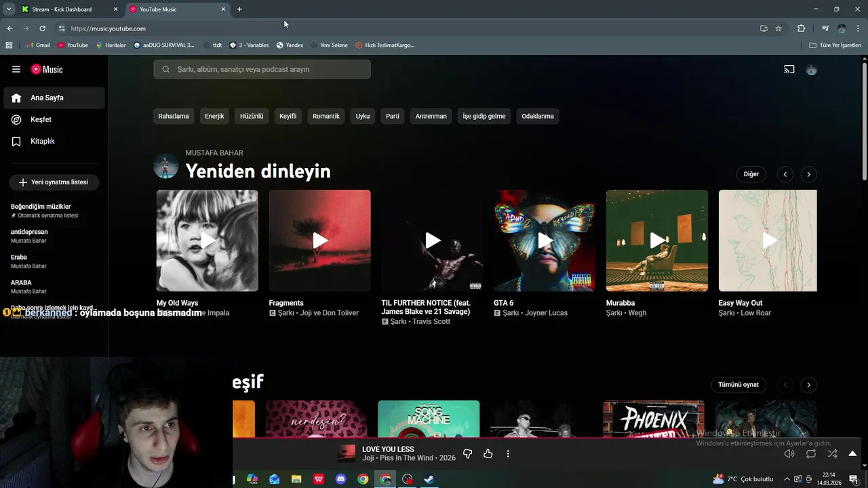Dislike the song LOVE YOU LESS
This screenshot has width=868, height=488.
(x=467, y=454)
